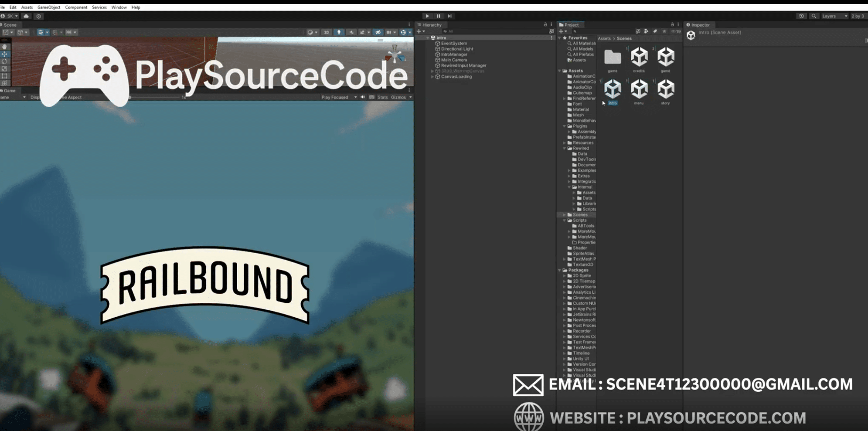
Task: Collapse the Packages tree section
Action: pyautogui.click(x=560, y=270)
